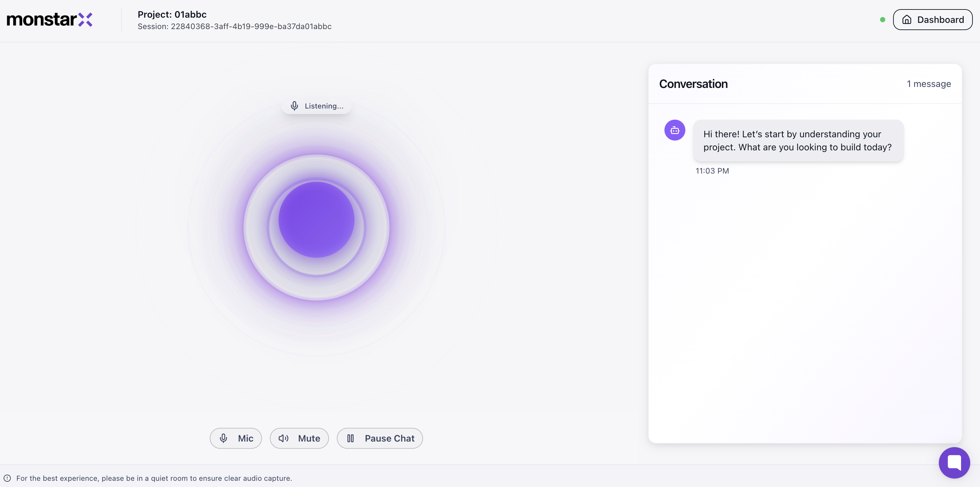This screenshot has height=487, width=980.
Task: Click the monstar logo
Action: 49,20
